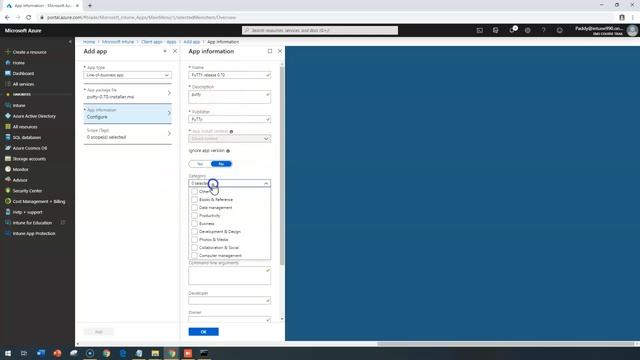Open the Windows Start menu
The height and width of the screenshot is (360, 640).
click(8, 353)
